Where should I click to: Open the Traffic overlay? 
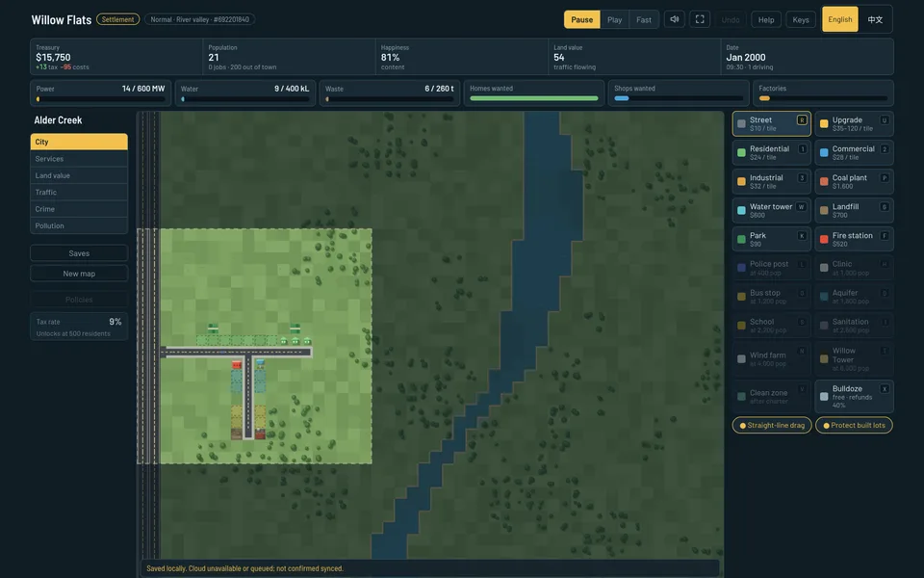click(x=79, y=193)
